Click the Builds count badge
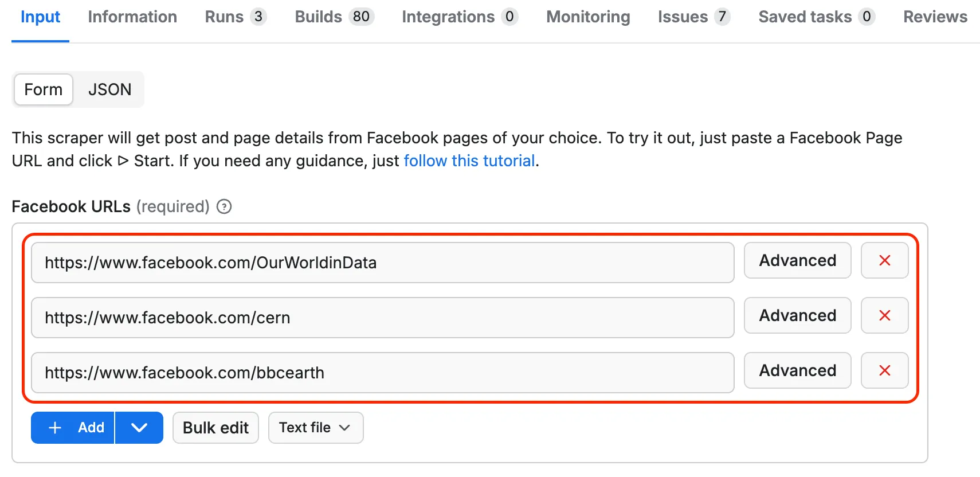 (x=361, y=17)
